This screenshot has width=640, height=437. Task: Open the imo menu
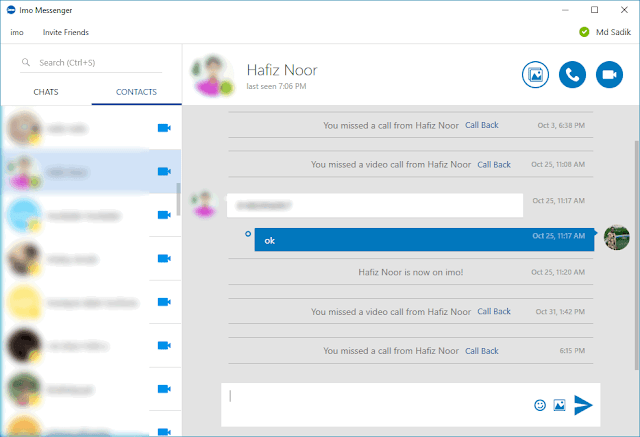[x=17, y=32]
